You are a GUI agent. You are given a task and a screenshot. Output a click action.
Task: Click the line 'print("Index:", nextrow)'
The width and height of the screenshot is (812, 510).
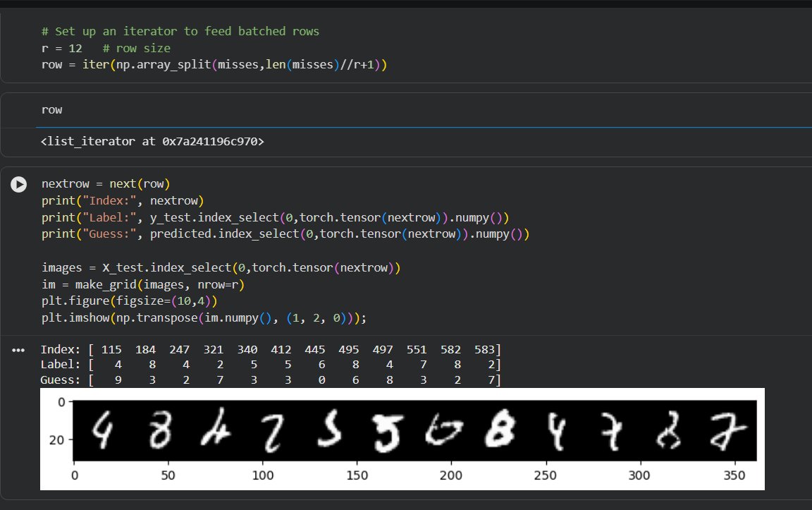point(123,200)
